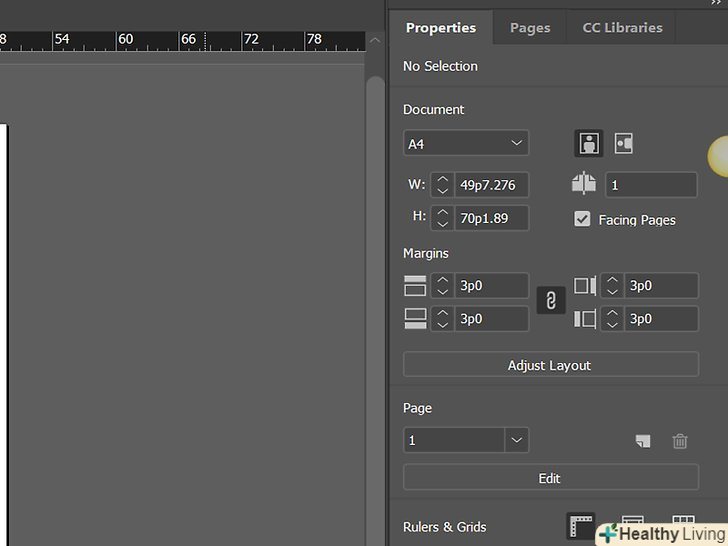Click the outside margin value field
This screenshot has height=546, width=728.
tap(661, 318)
